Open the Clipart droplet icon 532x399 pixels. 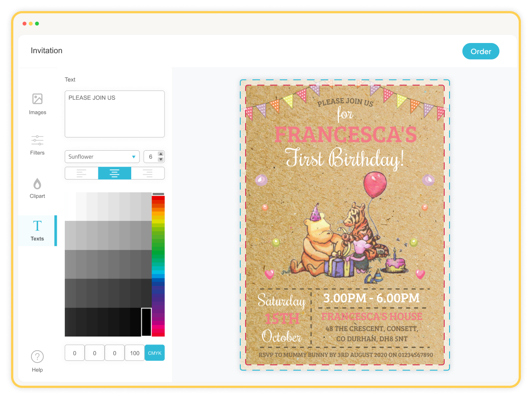[x=37, y=184]
